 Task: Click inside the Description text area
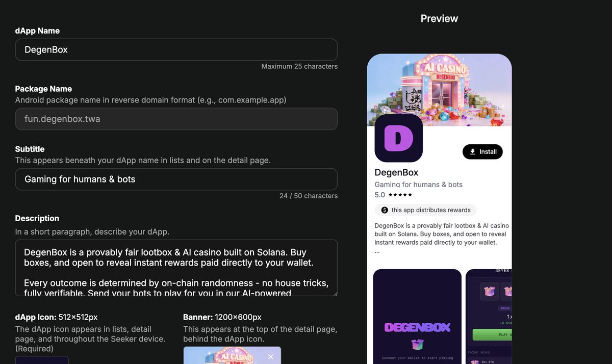[176, 268]
